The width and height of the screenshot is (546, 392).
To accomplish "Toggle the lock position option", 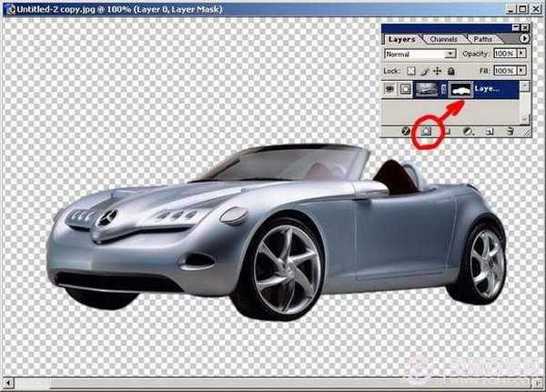I will [440, 70].
